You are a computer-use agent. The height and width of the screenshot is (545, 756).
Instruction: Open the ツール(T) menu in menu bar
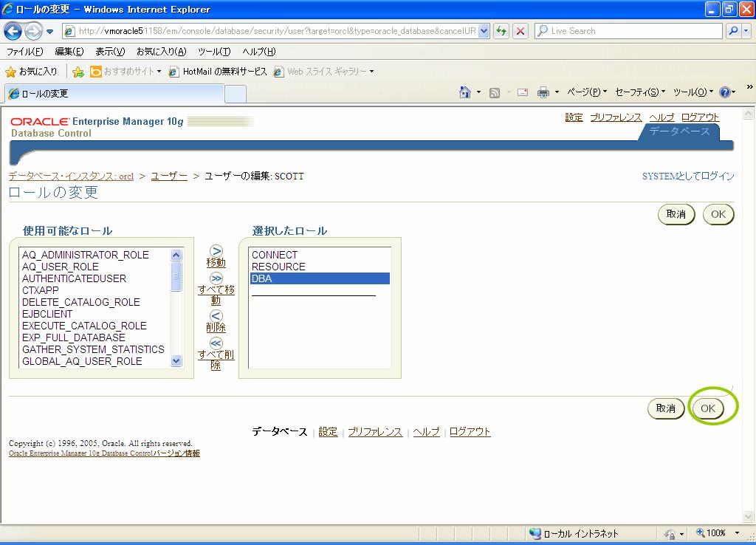click(x=214, y=51)
